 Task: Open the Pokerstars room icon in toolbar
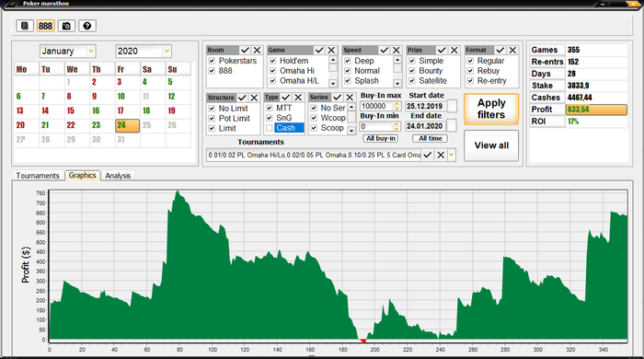(x=25, y=26)
